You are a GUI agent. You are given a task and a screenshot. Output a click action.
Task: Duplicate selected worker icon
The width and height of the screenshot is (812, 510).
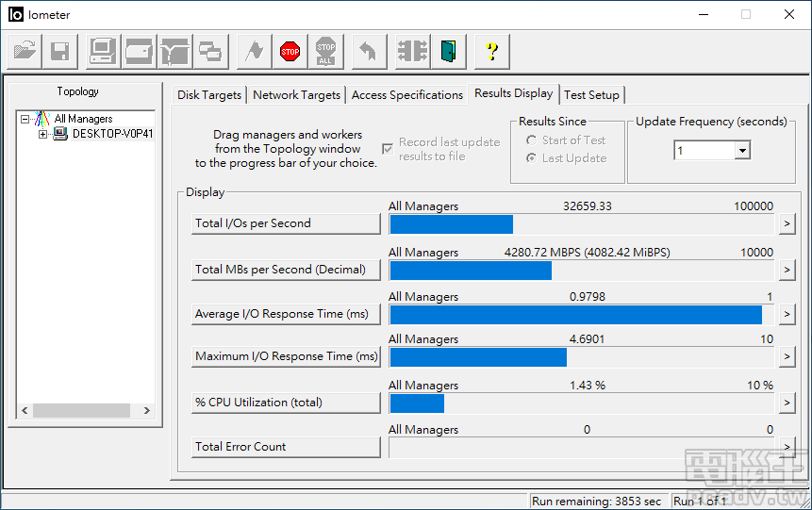(210, 51)
